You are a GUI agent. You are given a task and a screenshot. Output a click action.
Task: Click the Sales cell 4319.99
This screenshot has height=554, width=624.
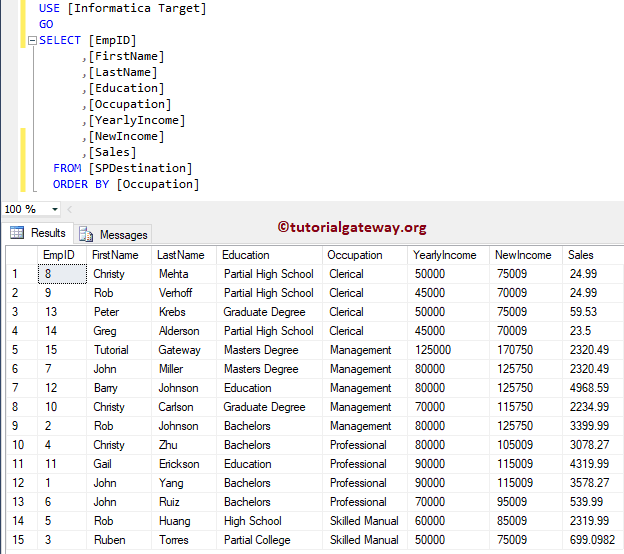point(593,464)
